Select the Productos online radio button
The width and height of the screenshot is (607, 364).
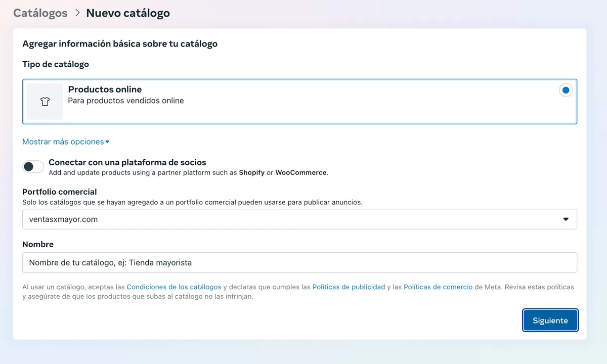click(566, 90)
